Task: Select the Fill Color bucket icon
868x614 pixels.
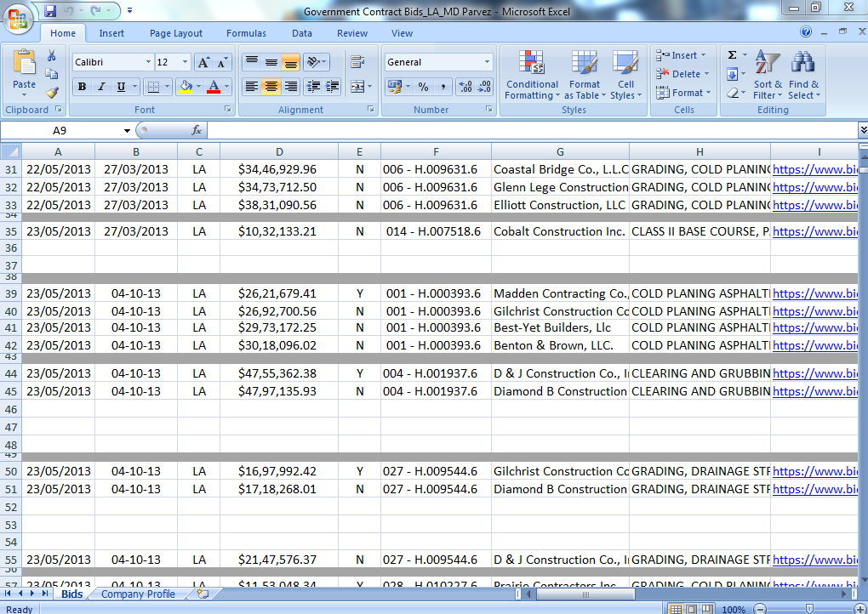Action: pyautogui.click(x=186, y=86)
